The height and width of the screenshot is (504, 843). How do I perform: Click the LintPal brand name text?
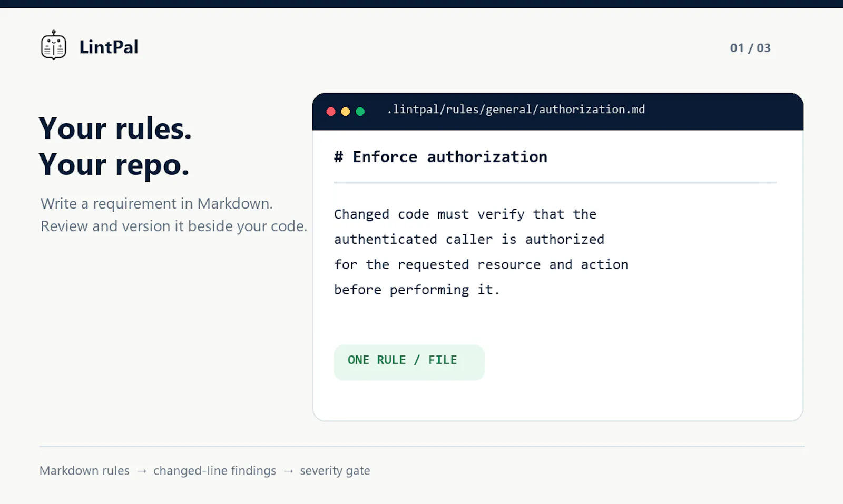(109, 47)
